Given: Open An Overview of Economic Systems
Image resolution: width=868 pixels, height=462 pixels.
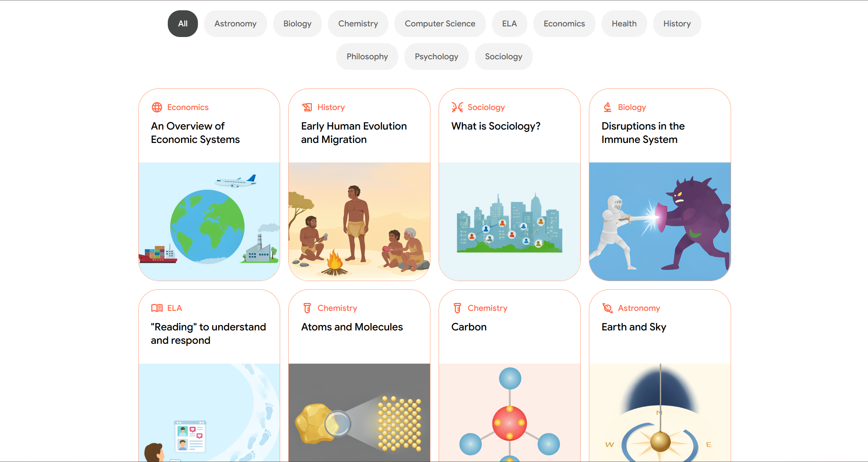Looking at the screenshot, I should click(195, 133).
